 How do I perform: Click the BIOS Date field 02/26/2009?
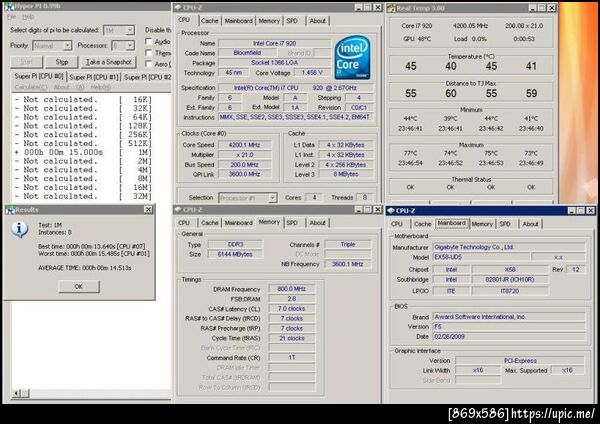coord(509,337)
